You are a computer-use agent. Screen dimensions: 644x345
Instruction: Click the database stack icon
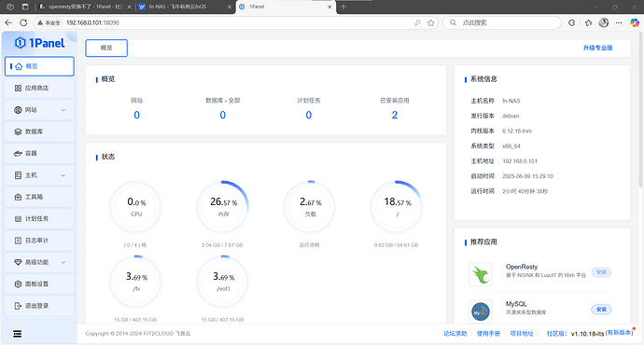pyautogui.click(x=18, y=131)
